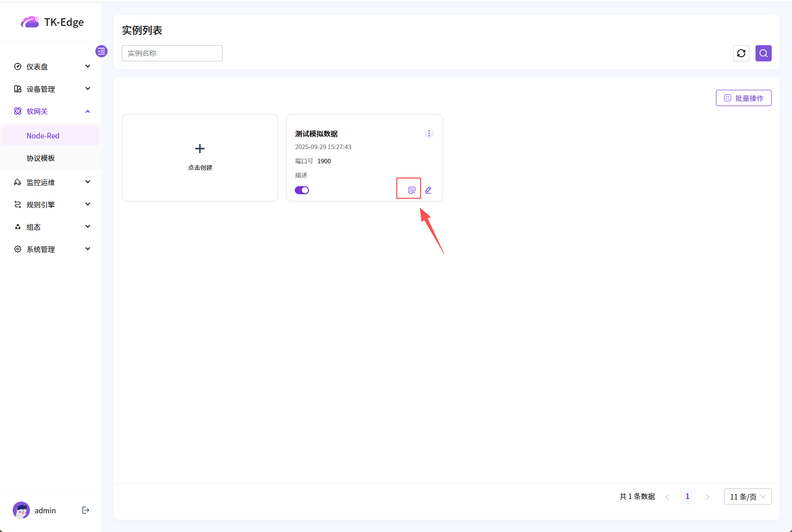Click the admin avatar image
Screen dimensions: 792x532
tap(21, 510)
